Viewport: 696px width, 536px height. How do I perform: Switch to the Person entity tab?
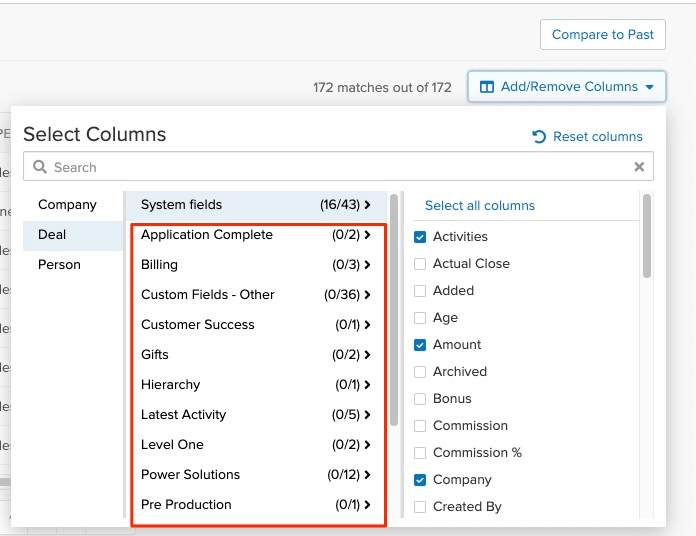point(59,265)
